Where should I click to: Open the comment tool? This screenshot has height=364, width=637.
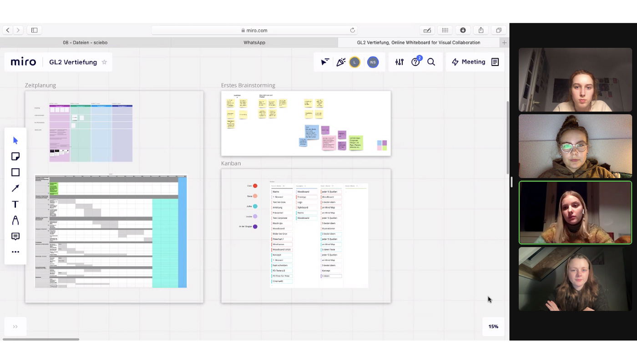point(15,236)
